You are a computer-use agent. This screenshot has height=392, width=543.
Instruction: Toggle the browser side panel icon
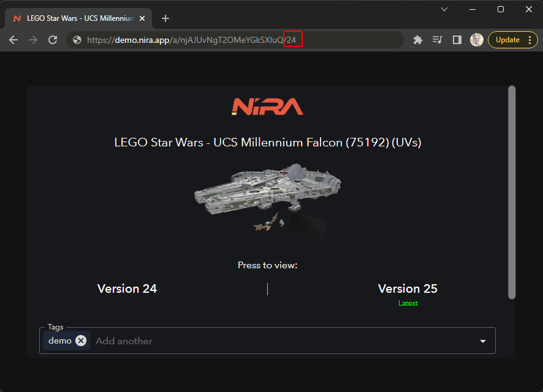[x=457, y=40]
